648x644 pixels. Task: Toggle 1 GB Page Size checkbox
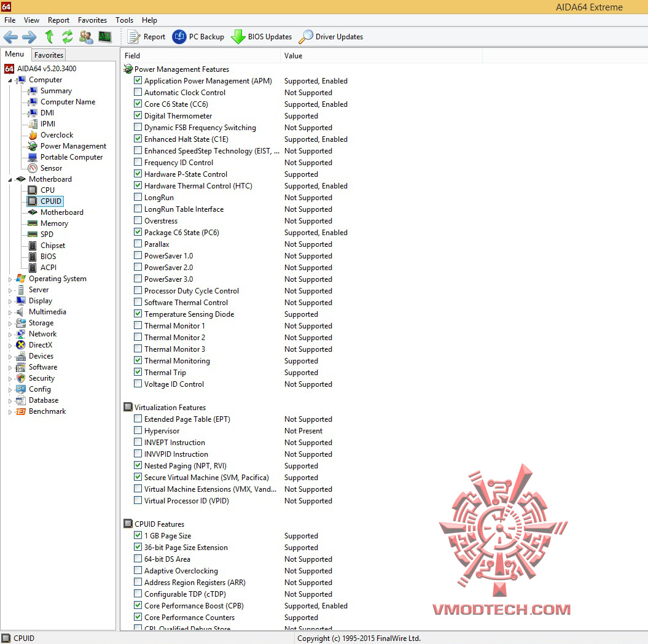click(138, 535)
